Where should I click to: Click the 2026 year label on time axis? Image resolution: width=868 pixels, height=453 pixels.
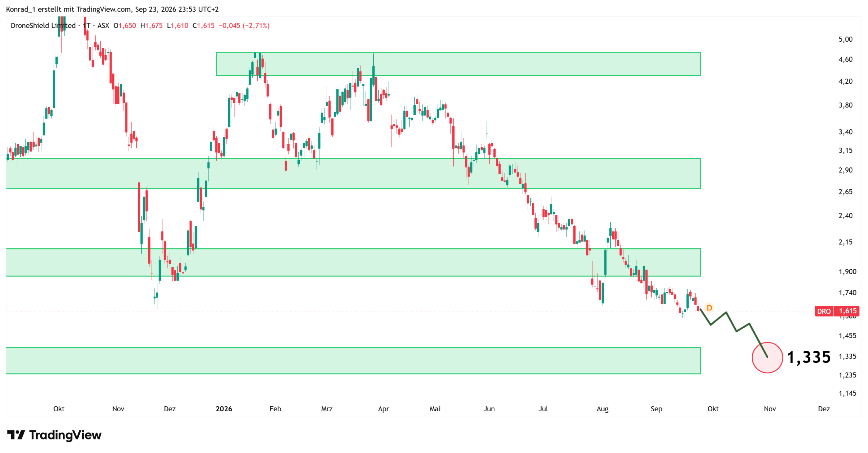(224, 409)
